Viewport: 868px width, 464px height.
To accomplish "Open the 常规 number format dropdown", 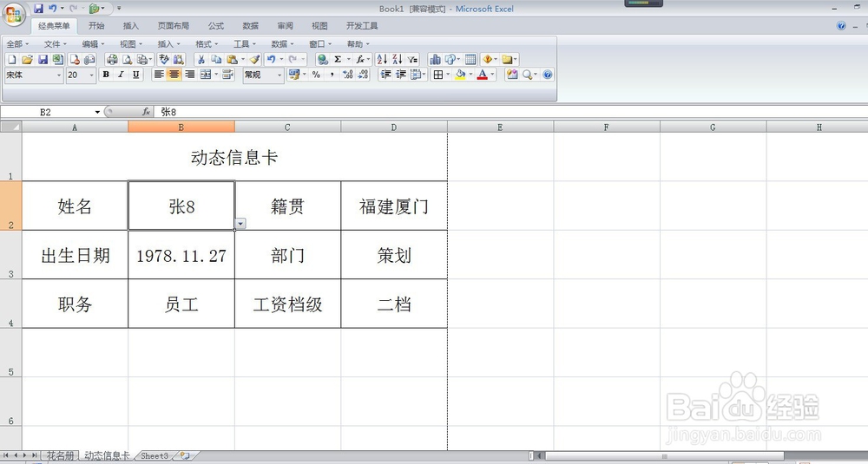I will click(279, 75).
